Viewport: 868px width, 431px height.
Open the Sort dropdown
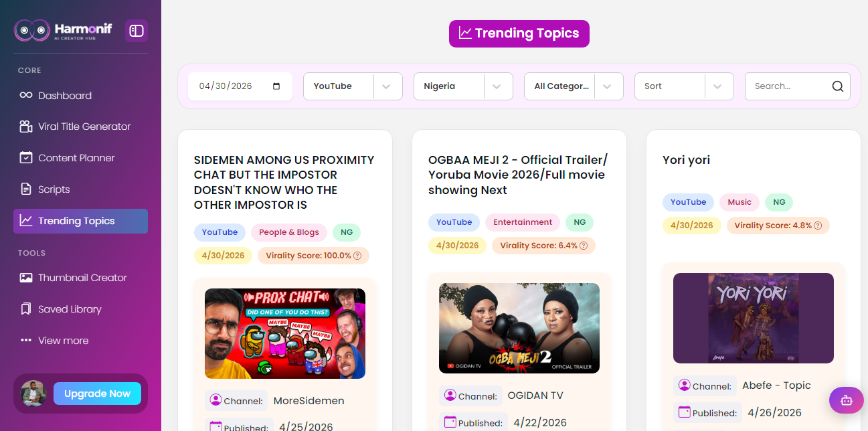[684, 86]
